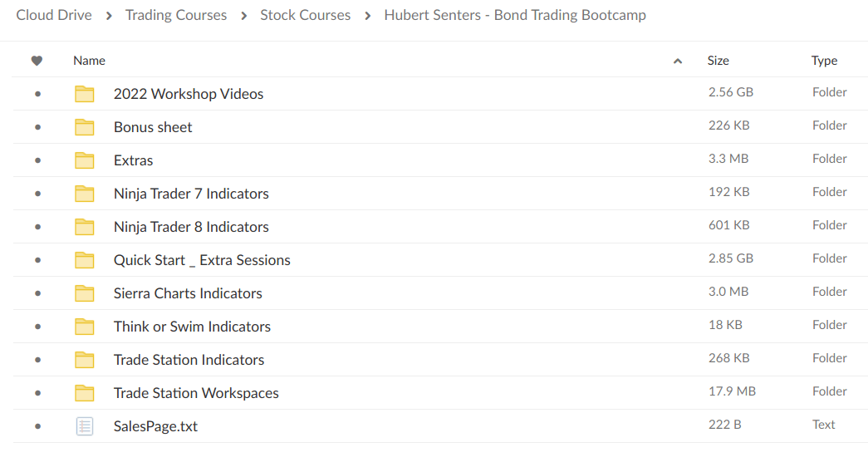Image resolution: width=868 pixels, height=467 pixels.
Task: Open the Ninja Trader 8 Indicators folder name
Action: (191, 227)
